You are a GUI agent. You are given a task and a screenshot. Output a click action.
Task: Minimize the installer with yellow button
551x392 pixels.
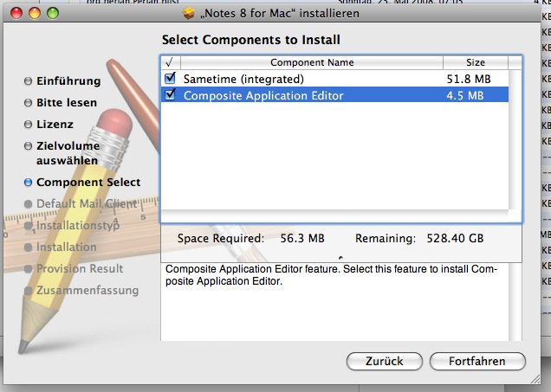[35, 13]
